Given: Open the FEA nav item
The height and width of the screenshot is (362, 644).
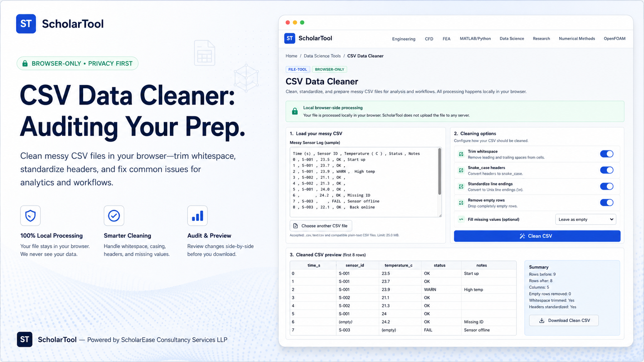Looking at the screenshot, I should point(446,39).
